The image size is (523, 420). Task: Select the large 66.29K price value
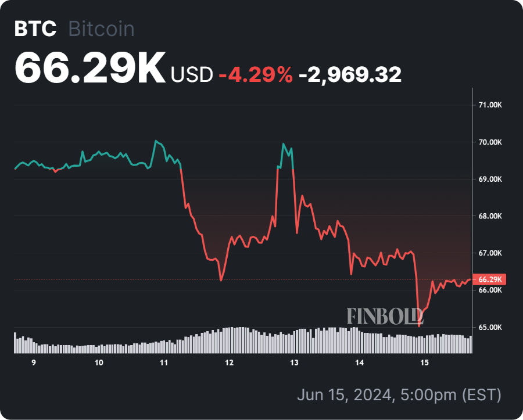click(x=90, y=69)
